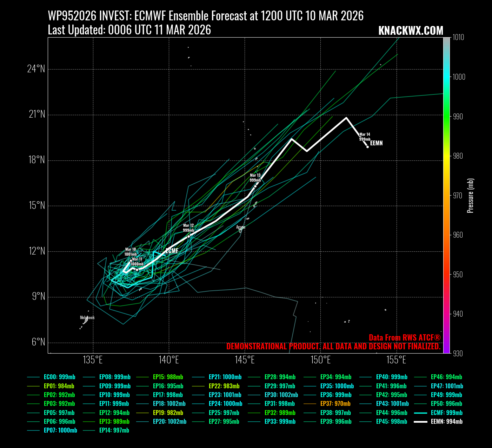This screenshot has height=448, width=492.
Task: Click the Mar 13 999mb track marker
Action: 255,186
